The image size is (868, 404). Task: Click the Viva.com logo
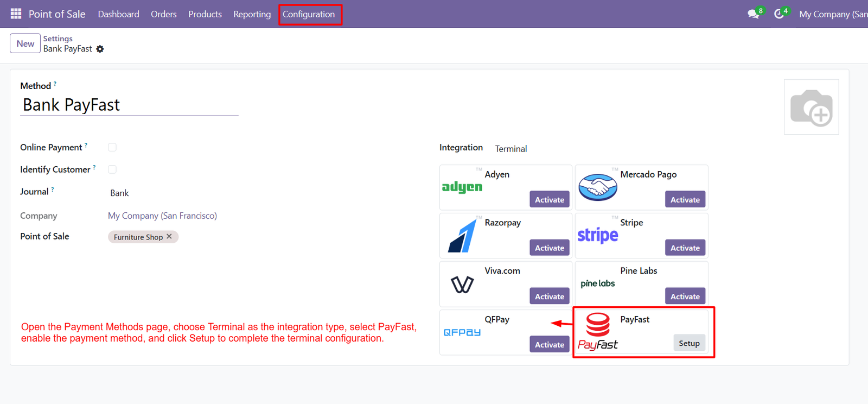(x=462, y=284)
